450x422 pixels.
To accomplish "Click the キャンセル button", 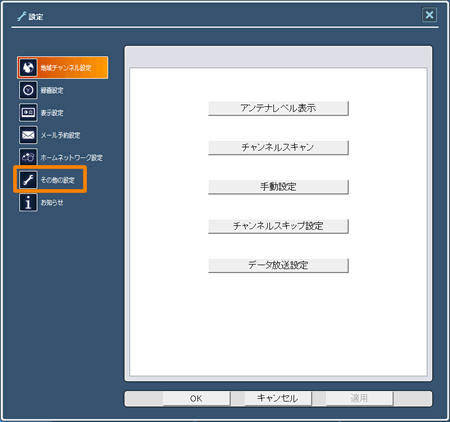I will [x=278, y=399].
